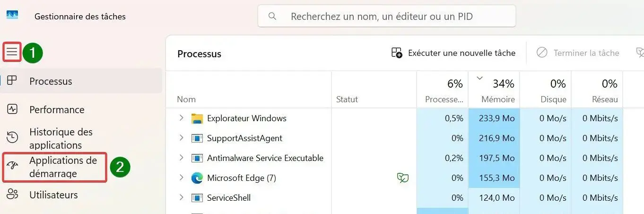The height and width of the screenshot is (214, 644).
Task: Click the Explorateur Windows folder icon
Action: coord(197,118)
